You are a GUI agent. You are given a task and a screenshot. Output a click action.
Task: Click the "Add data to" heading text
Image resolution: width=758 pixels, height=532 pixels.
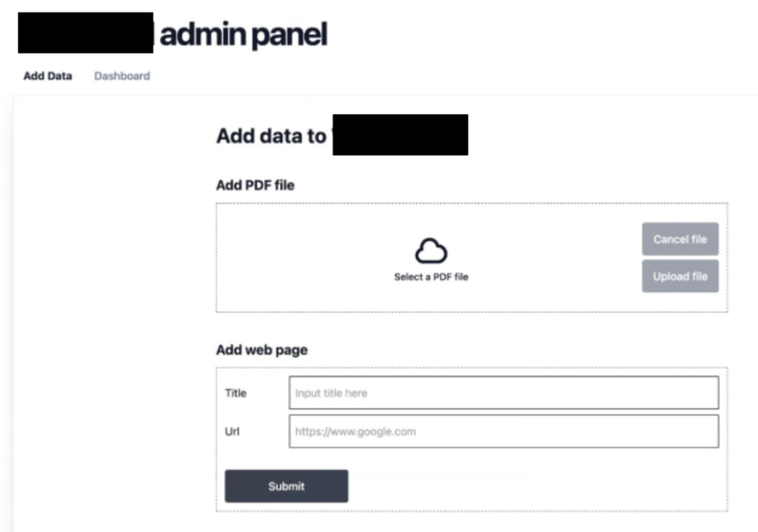(270, 136)
